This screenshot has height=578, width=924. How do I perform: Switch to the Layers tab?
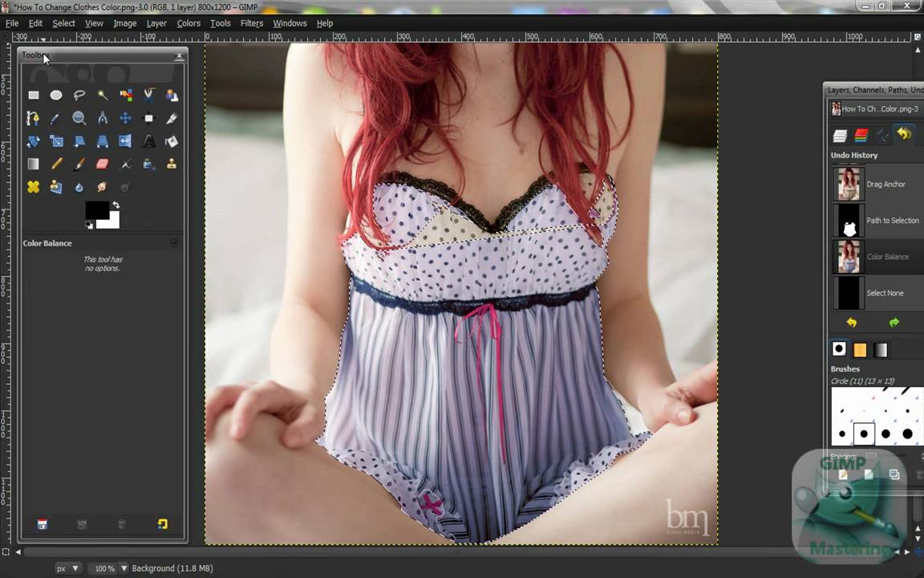[x=840, y=136]
